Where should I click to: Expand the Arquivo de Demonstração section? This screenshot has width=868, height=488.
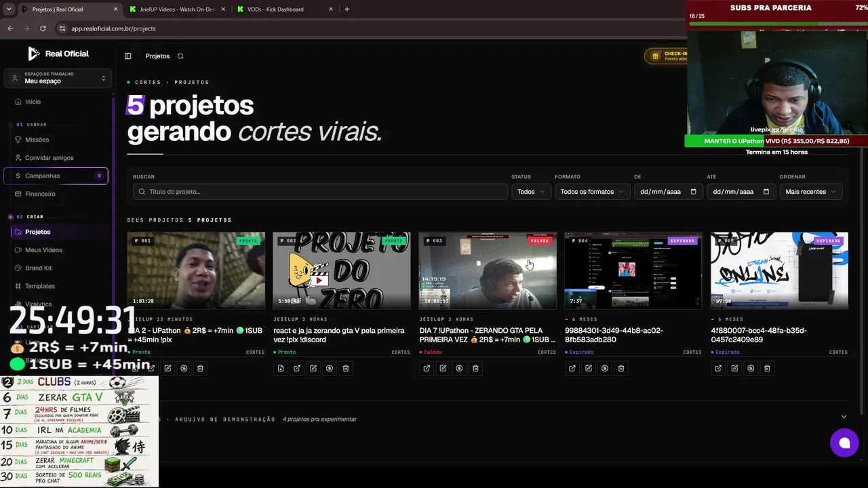(844, 417)
